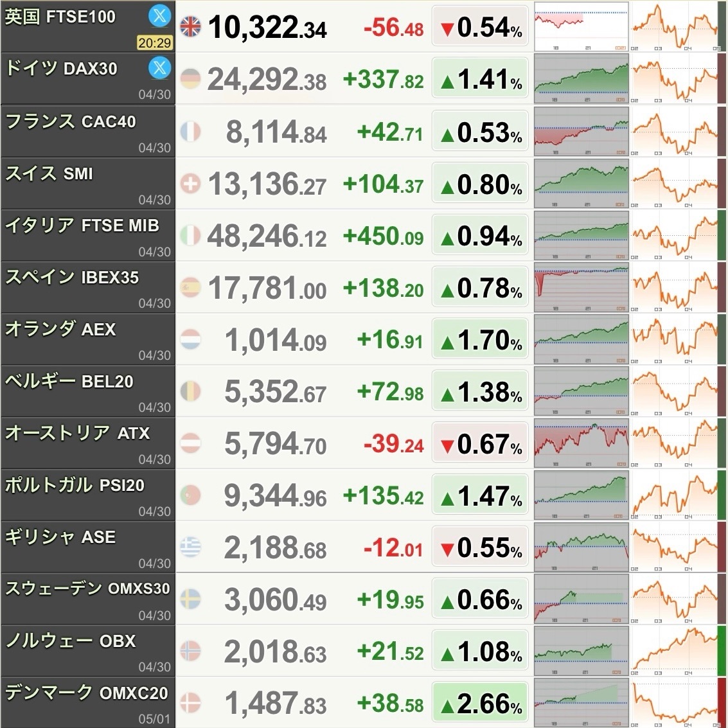This screenshot has width=728, height=728.
Task: Click the 05/01 date on OMXC20 row
Action: click(x=155, y=719)
